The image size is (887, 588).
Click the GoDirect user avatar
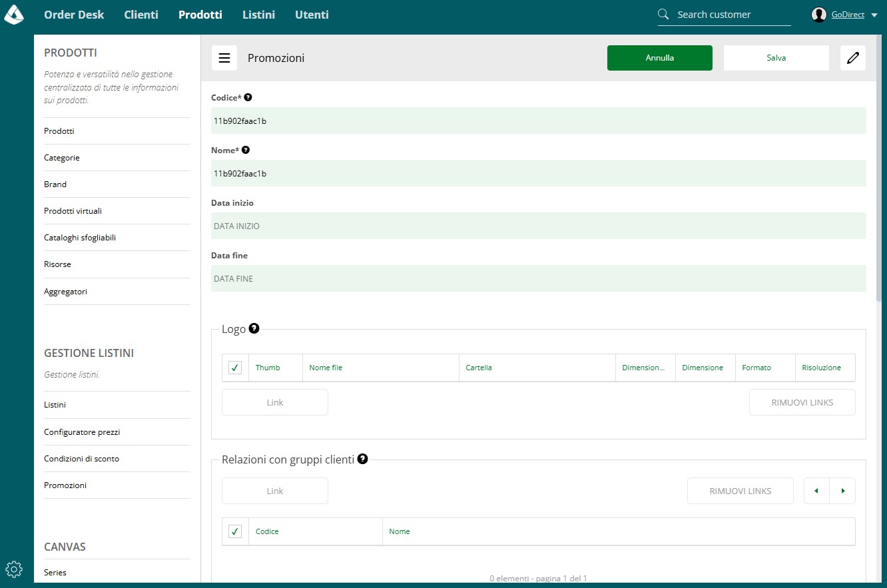819,15
